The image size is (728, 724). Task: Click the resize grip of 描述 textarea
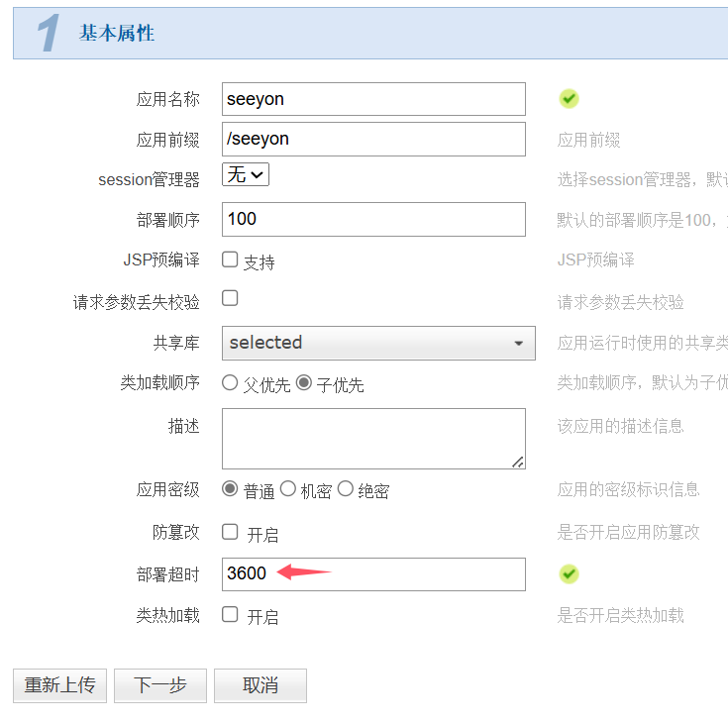(518, 462)
